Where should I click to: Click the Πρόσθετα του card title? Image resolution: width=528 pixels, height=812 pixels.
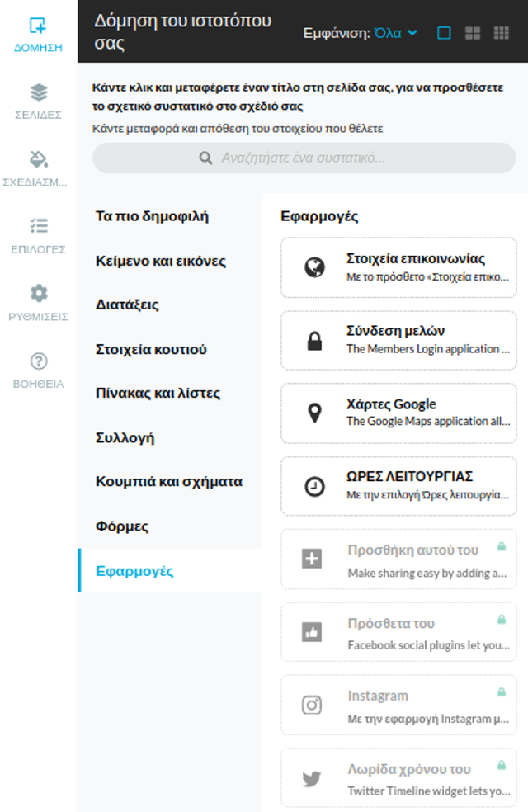(391, 623)
